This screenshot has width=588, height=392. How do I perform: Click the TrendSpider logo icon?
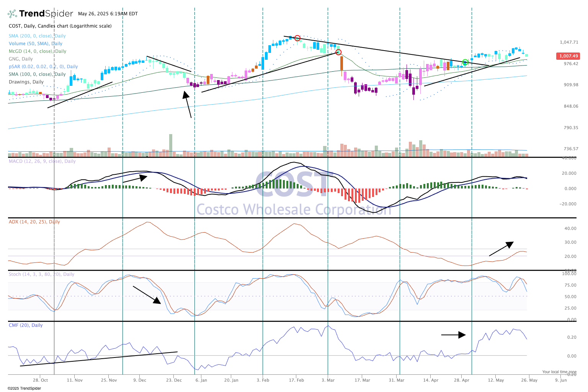(x=12, y=14)
